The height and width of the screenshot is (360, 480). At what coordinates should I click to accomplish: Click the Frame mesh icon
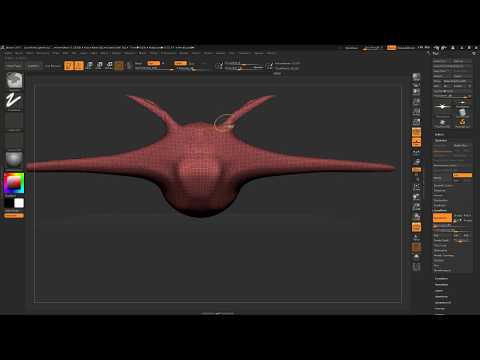[416, 187]
